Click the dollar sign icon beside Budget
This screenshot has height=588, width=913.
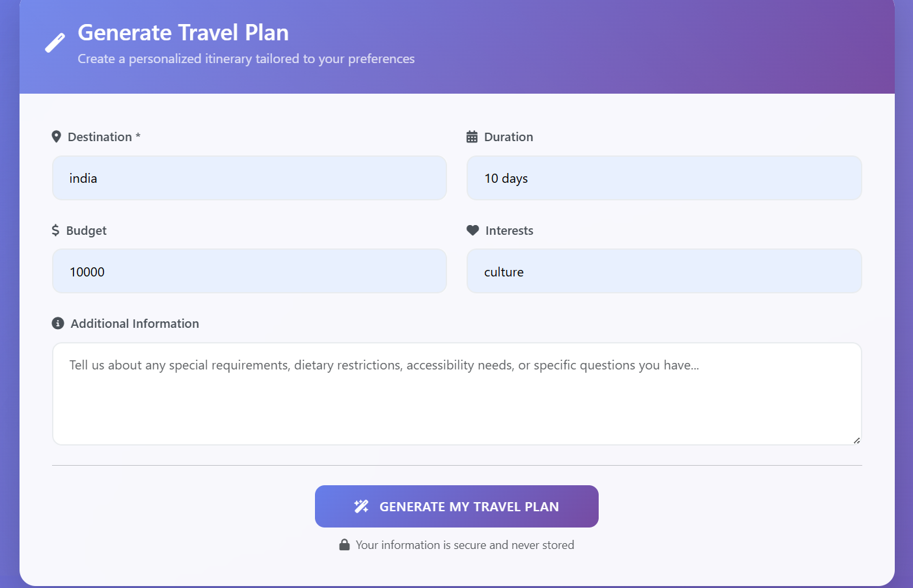point(55,230)
